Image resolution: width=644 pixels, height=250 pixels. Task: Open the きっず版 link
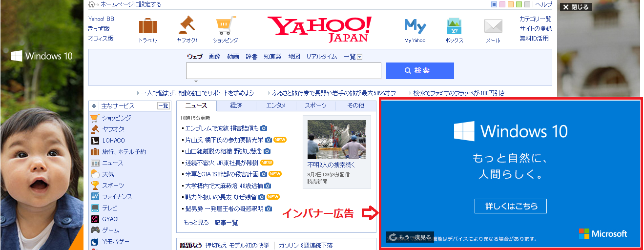coord(99,29)
